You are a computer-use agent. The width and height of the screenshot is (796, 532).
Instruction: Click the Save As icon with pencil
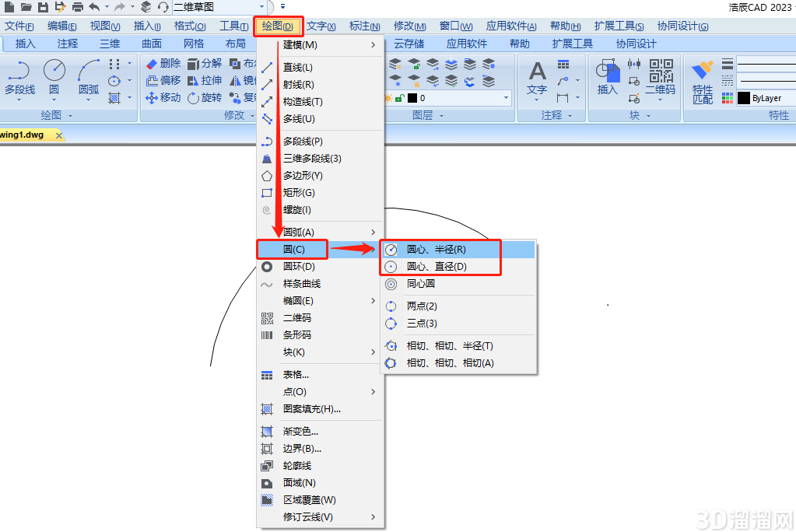click(61, 6)
